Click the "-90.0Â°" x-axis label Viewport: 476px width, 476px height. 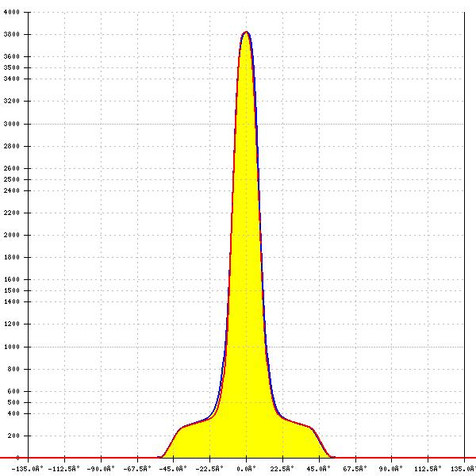pos(101,469)
